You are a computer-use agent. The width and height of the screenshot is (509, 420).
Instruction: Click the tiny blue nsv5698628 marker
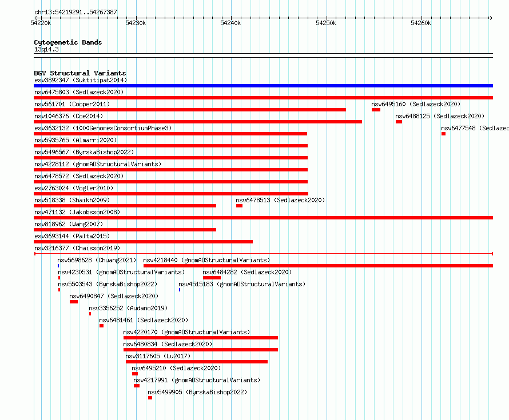[58, 266]
